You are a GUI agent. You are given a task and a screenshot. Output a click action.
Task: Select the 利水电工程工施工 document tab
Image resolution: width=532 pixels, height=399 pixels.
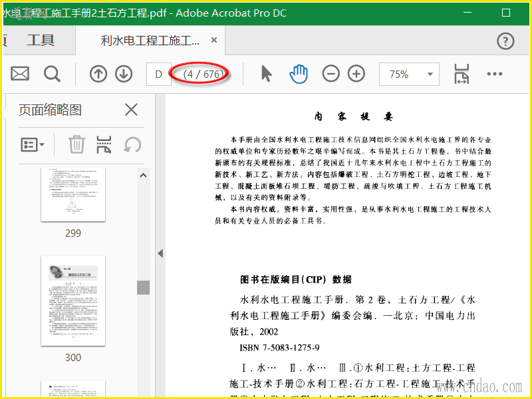(x=150, y=41)
